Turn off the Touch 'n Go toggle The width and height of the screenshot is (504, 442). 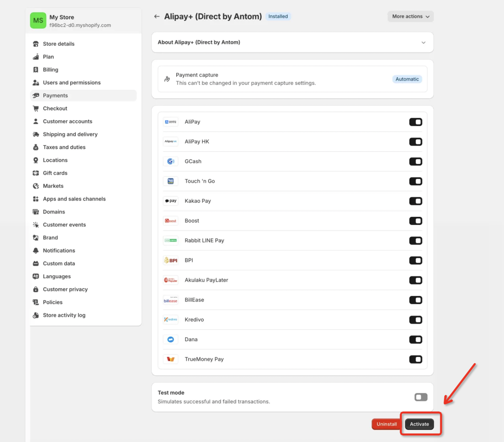tap(415, 181)
